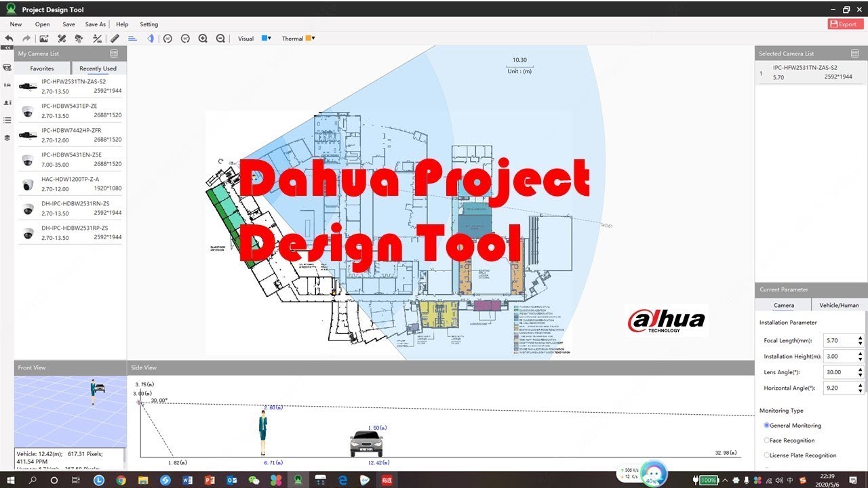Screen dimensions: 868x488
Task: Click the taskbar search magnifier icon
Action: 33,480
